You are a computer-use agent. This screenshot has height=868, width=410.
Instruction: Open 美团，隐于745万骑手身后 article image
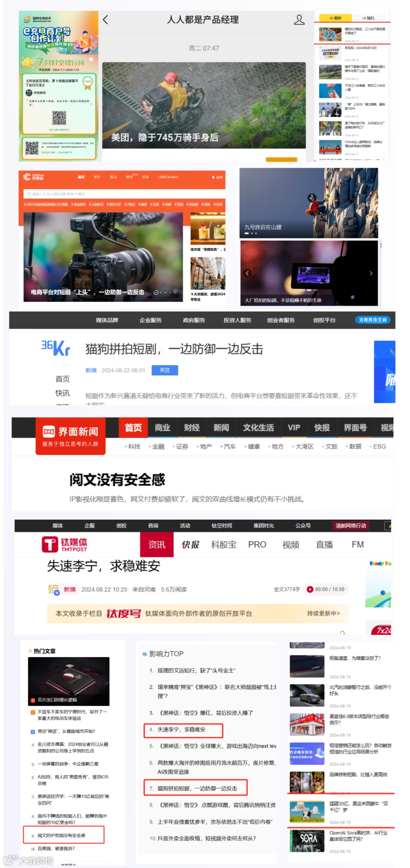[204, 105]
